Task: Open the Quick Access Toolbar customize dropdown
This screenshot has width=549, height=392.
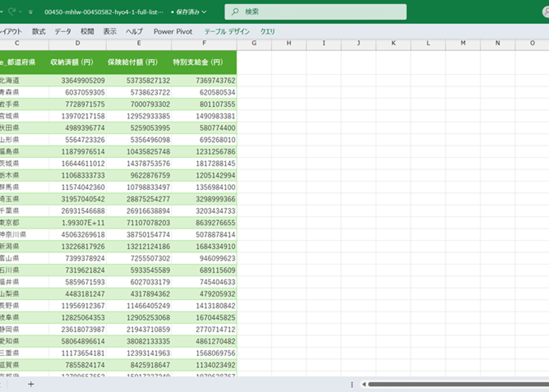Action: coord(31,12)
